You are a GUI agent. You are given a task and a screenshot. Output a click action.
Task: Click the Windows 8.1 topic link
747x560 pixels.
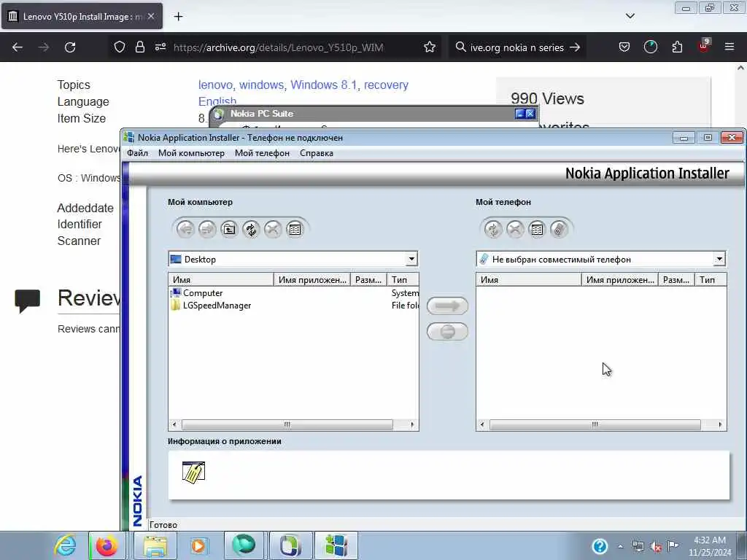tap(323, 85)
